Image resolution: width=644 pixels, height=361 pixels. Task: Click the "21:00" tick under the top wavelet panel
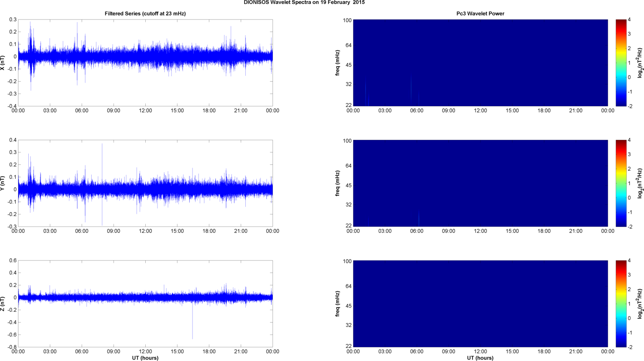pos(576,111)
